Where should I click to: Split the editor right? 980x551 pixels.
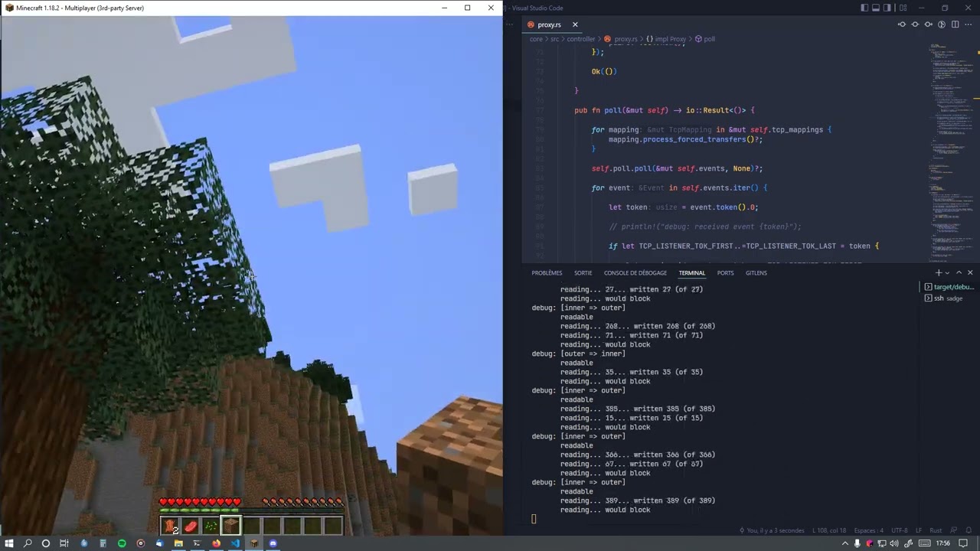955,24
